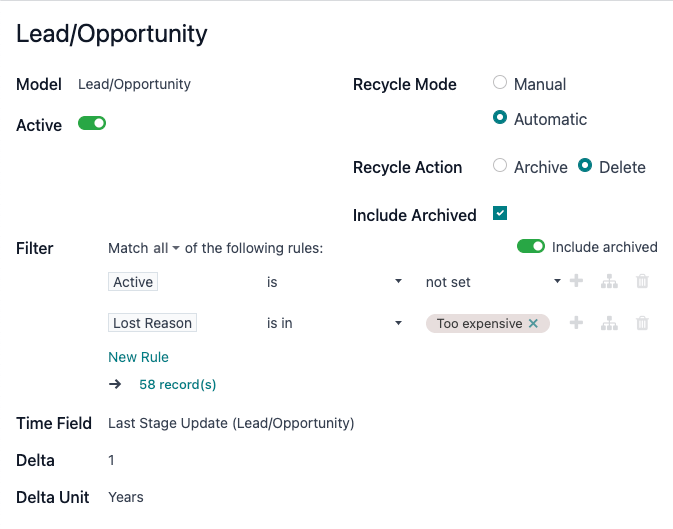Open the Match all dropdown
The width and height of the screenshot is (673, 529).
(x=145, y=248)
